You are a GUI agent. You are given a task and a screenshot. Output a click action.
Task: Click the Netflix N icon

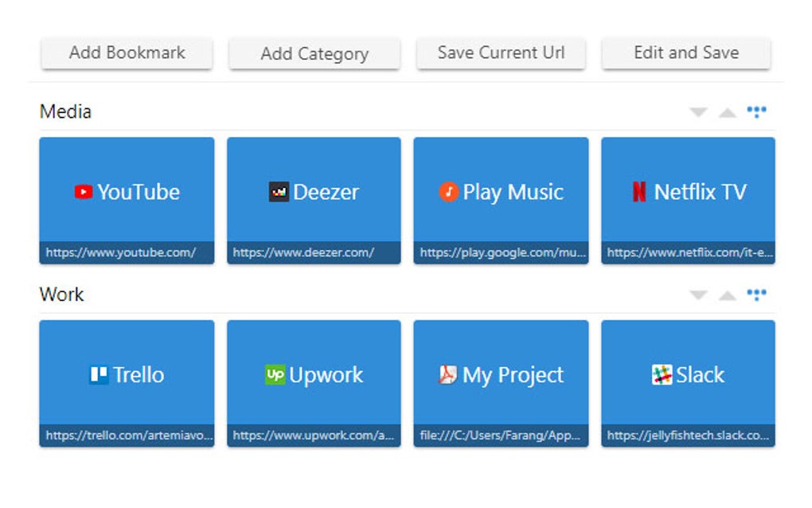coord(638,191)
